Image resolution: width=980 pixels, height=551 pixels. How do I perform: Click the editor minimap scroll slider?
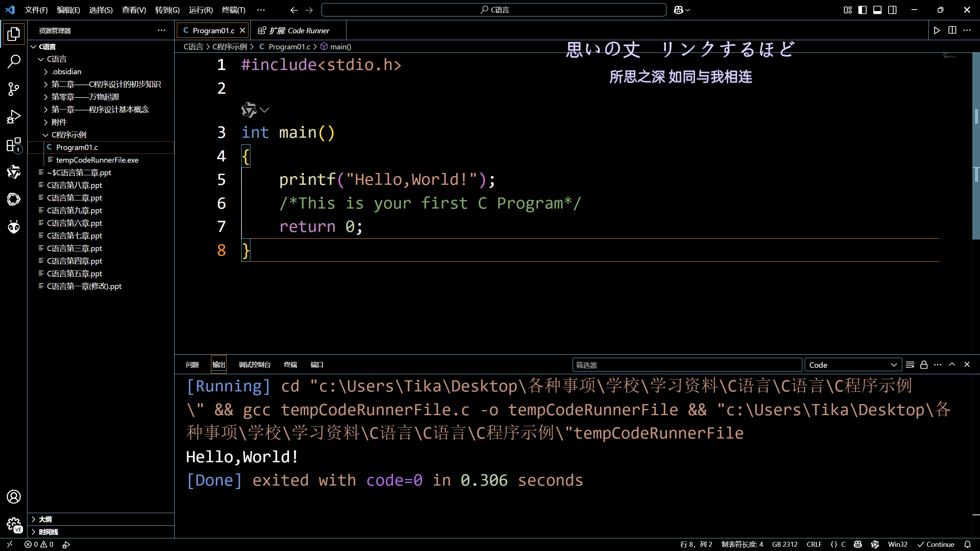click(976, 145)
